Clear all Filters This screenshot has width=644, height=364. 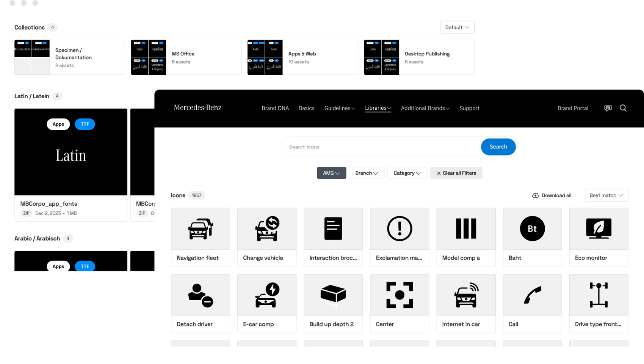tap(456, 173)
